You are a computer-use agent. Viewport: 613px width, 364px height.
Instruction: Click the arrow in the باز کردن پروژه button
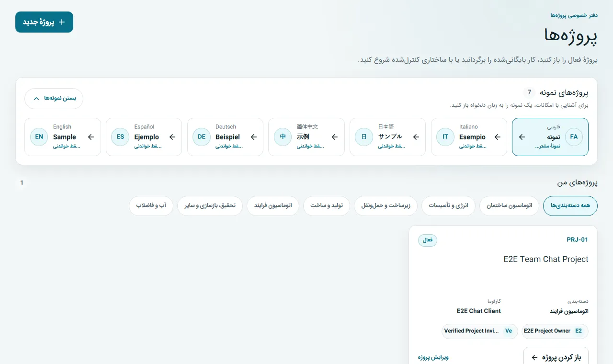[535, 358]
